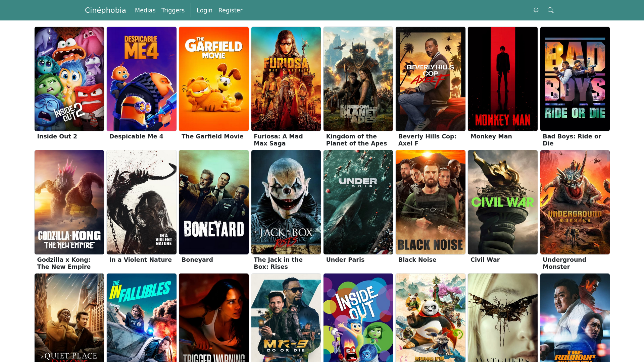Screen dimensions: 644x362
Task: Click 'The Garfield Movie' title text
Action: tap(212, 136)
